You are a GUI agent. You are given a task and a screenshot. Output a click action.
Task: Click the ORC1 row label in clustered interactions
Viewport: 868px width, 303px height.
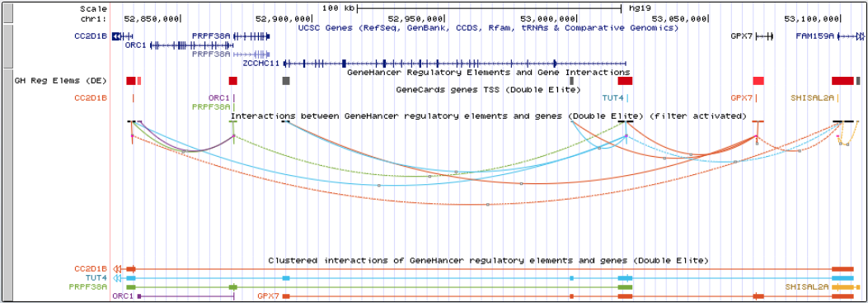pyautogui.click(x=123, y=296)
